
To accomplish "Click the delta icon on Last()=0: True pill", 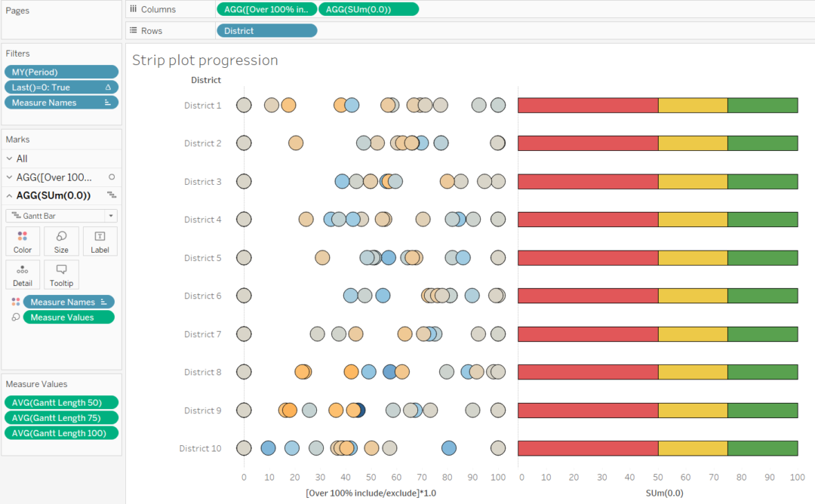I will pyautogui.click(x=110, y=87).
